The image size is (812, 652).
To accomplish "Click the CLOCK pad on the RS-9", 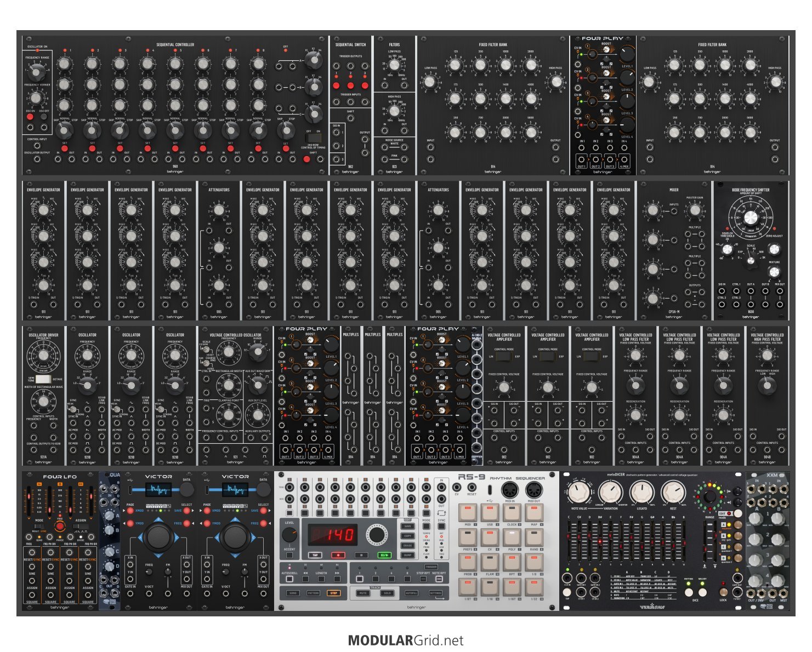I will tap(512, 513).
